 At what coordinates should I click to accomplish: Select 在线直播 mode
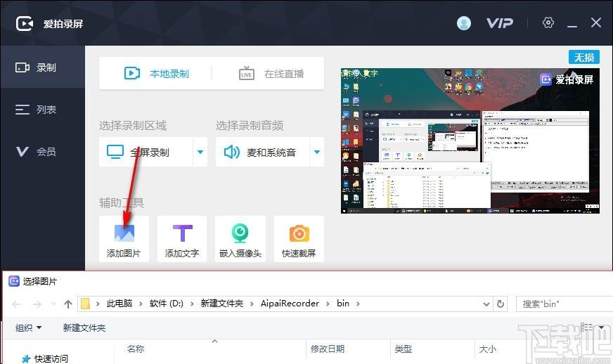tap(271, 74)
